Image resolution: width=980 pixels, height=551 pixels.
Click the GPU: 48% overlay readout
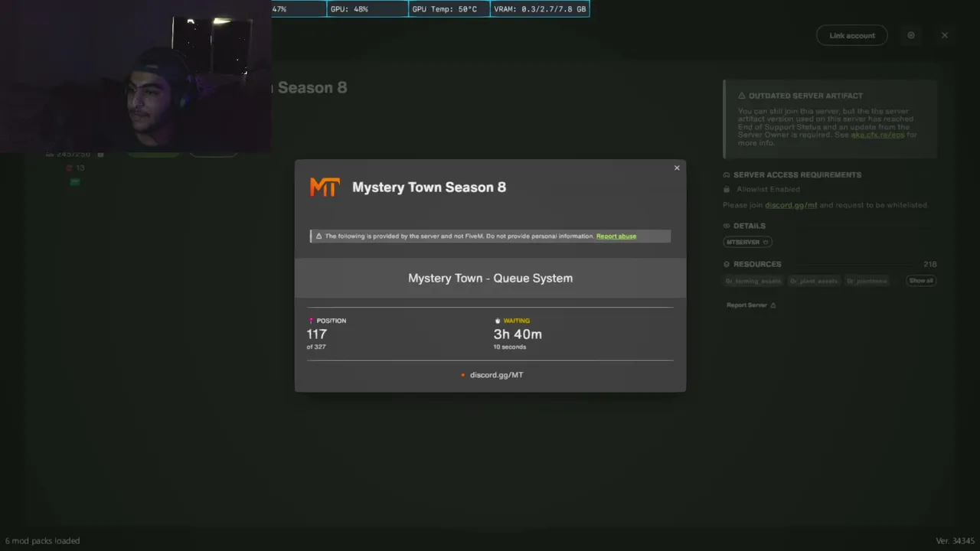click(x=367, y=9)
